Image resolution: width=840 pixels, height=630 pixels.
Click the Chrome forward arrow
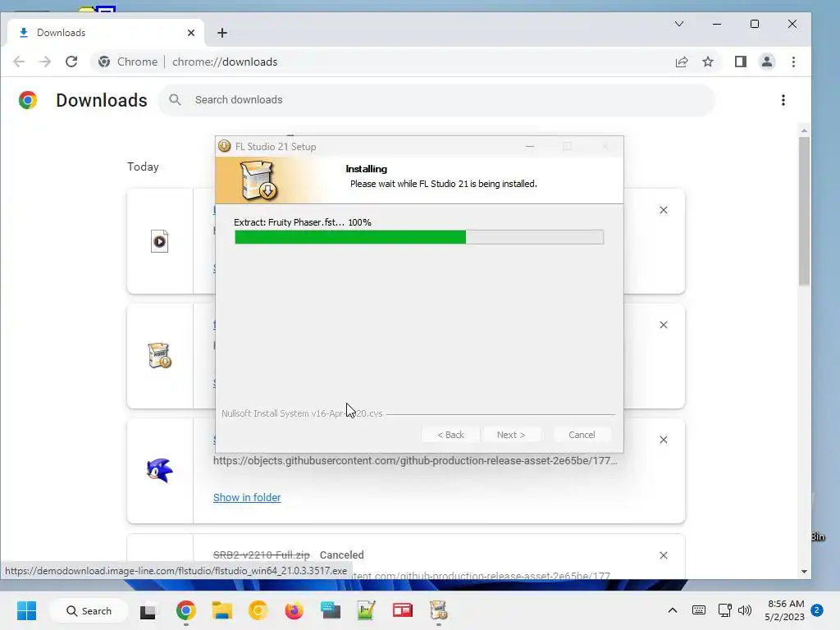(x=45, y=62)
